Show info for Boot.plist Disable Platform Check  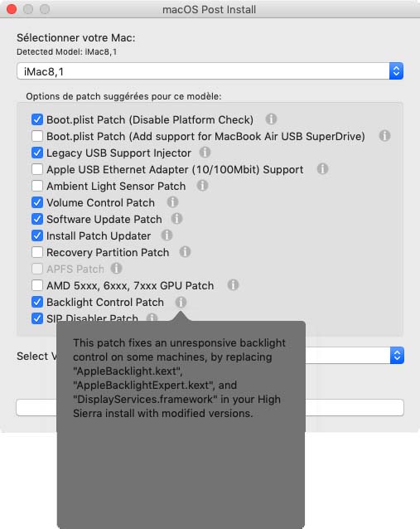271,119
